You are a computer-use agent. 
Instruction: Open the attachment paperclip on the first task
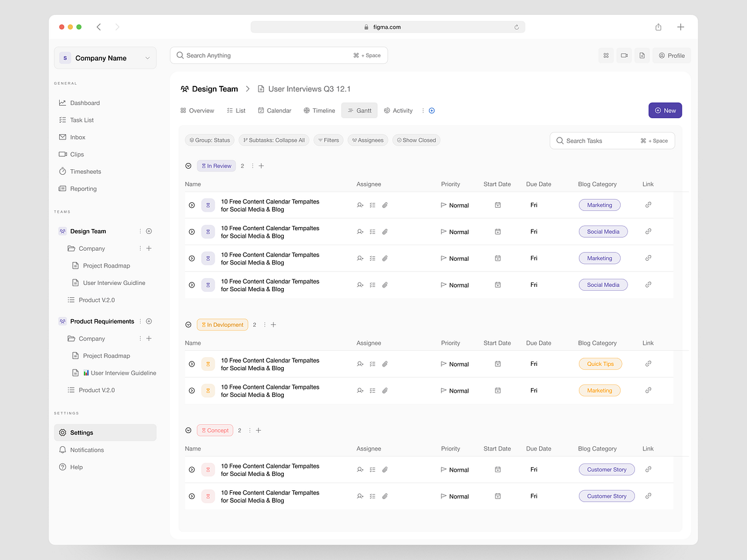point(385,205)
